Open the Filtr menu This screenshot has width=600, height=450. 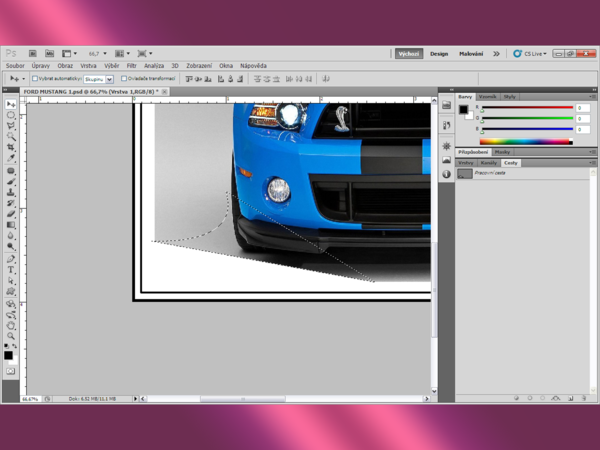click(131, 66)
